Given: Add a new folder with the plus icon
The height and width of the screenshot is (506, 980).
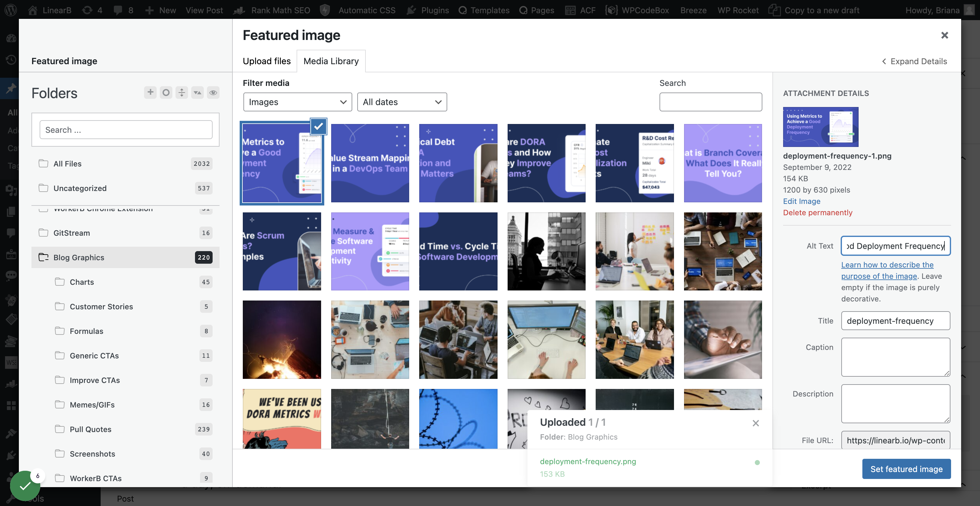Looking at the screenshot, I should [x=150, y=93].
